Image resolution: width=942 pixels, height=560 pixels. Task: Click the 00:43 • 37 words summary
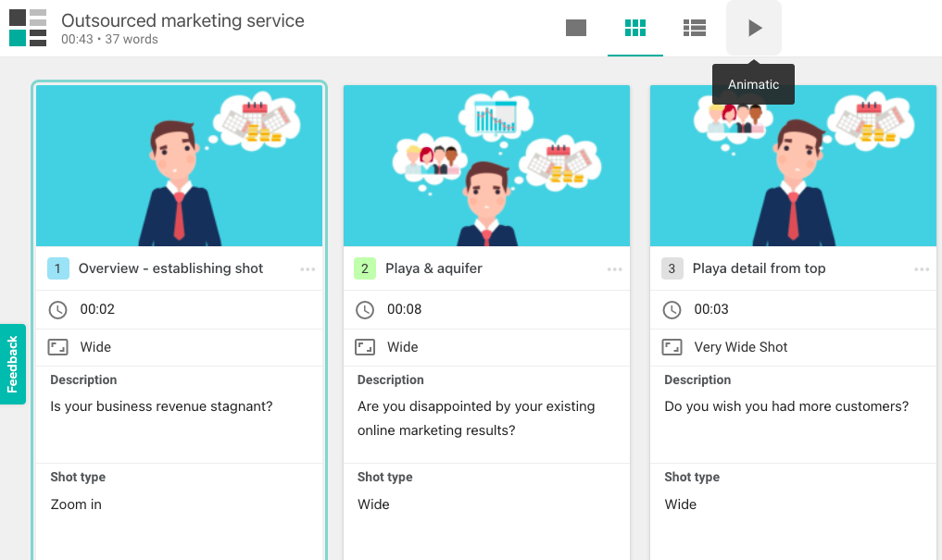(x=109, y=40)
